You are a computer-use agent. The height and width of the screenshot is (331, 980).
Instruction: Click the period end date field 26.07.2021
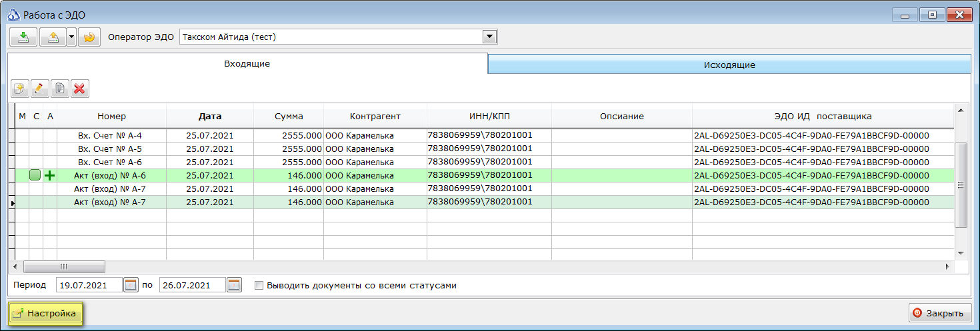point(193,285)
